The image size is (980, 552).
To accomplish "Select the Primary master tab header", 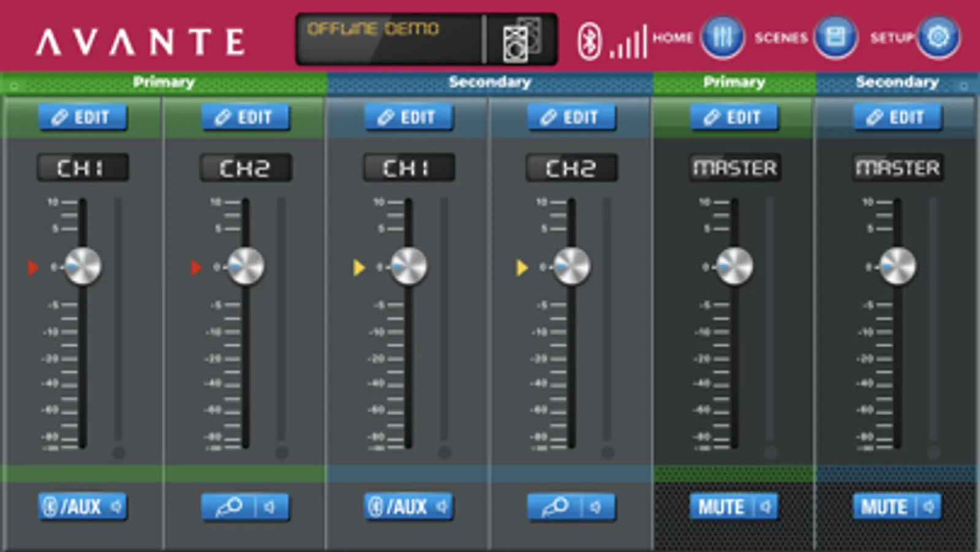I will point(734,82).
